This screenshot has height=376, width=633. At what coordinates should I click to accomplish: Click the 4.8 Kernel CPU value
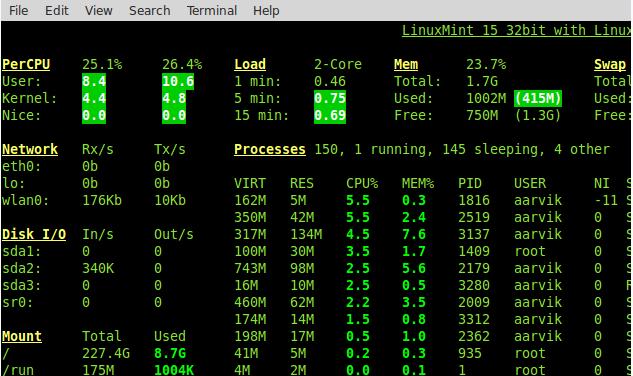[174, 99]
